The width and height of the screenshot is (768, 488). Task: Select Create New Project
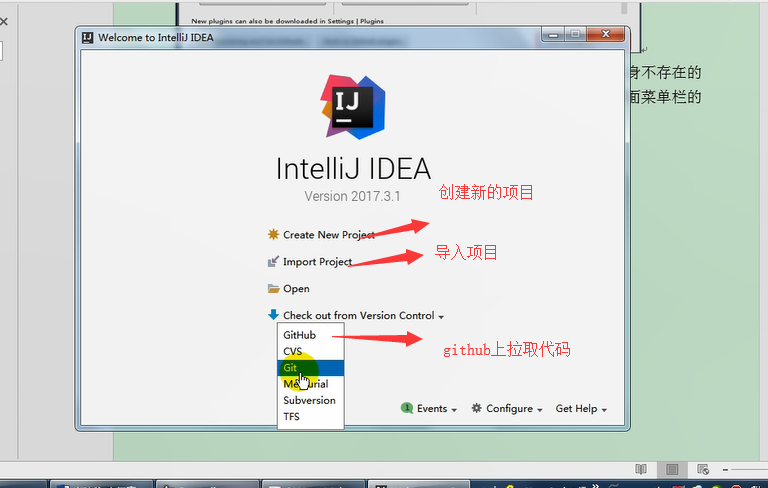tap(329, 235)
